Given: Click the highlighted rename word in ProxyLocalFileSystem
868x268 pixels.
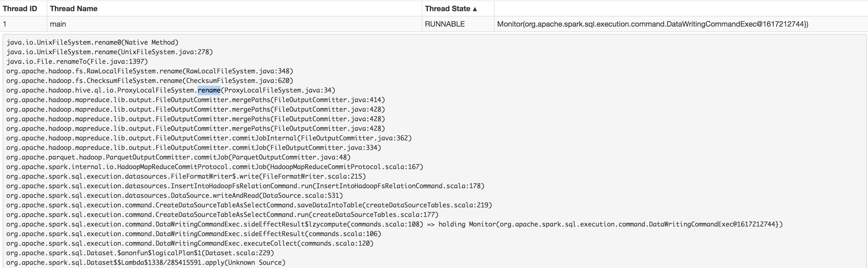Looking at the screenshot, I should [x=209, y=90].
